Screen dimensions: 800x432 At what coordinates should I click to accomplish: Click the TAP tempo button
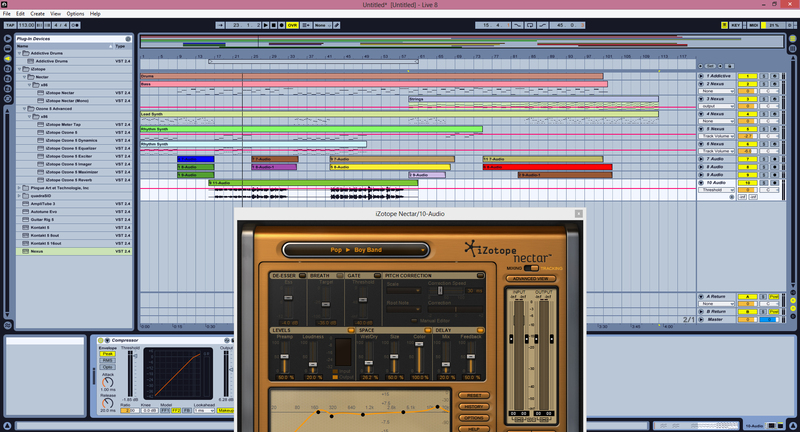coord(10,25)
